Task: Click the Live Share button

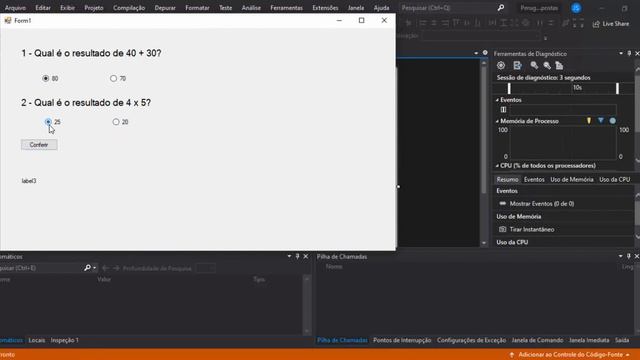Action: pyautogui.click(x=611, y=24)
